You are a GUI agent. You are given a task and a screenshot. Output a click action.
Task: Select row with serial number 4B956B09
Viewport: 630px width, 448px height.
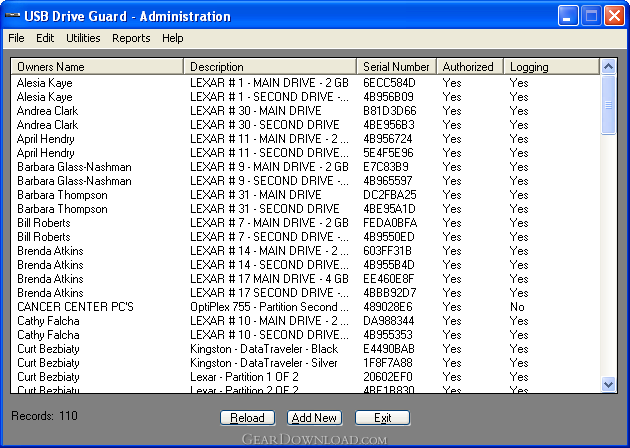[305, 97]
